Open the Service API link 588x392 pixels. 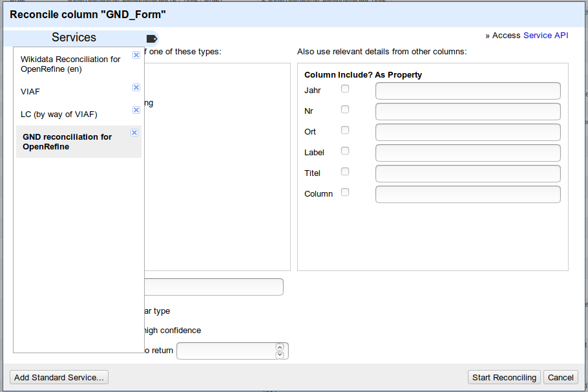pos(545,36)
